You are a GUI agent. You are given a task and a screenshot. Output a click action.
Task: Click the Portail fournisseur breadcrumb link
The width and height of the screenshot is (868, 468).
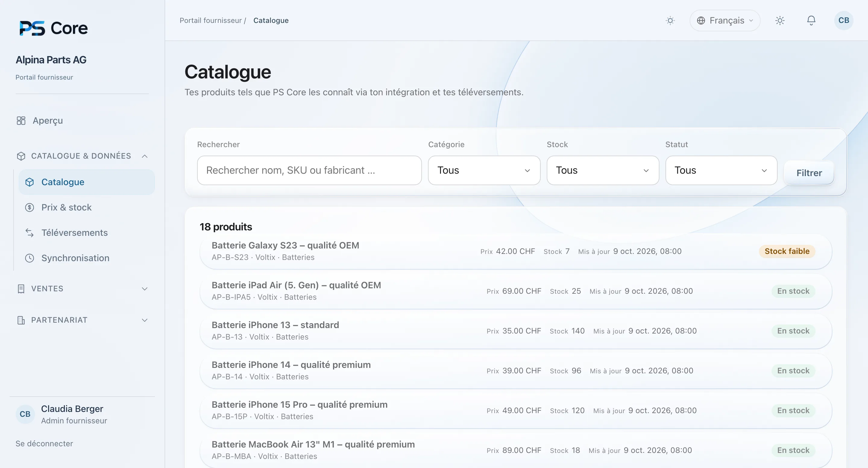coord(211,21)
